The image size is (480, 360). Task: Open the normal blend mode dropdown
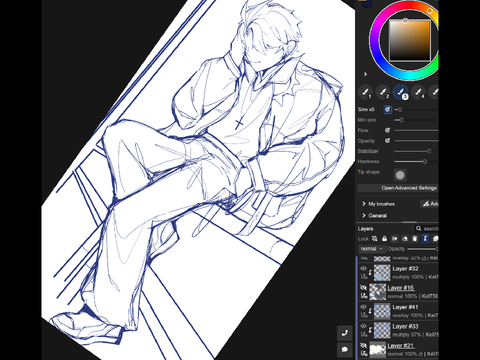372,249
